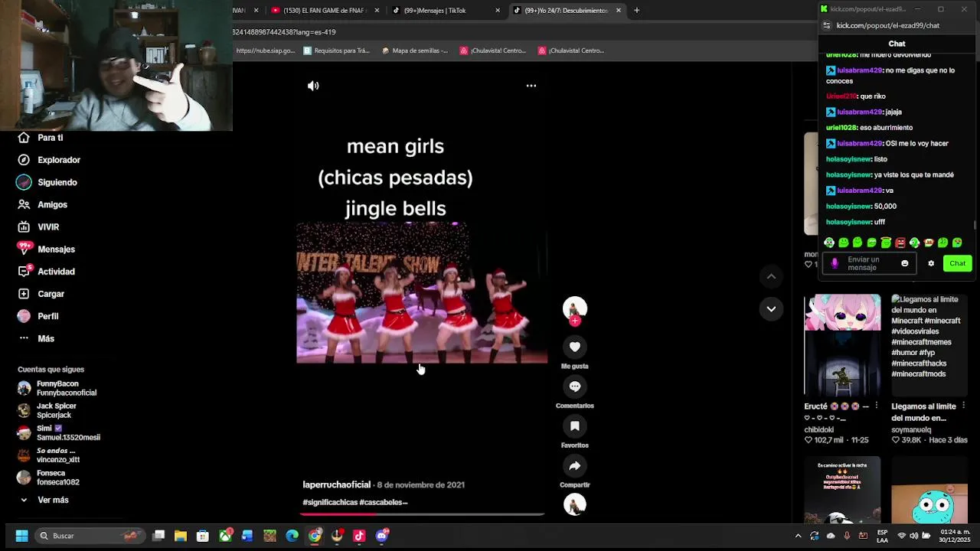This screenshot has height=551, width=980.
Task: Show hidden system tray icons
Action: pyautogui.click(x=798, y=536)
